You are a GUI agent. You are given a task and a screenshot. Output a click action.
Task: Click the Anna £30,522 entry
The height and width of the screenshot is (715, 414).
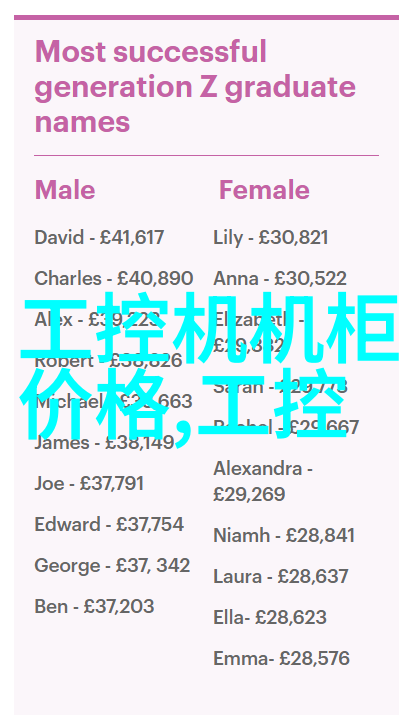[x=280, y=279]
